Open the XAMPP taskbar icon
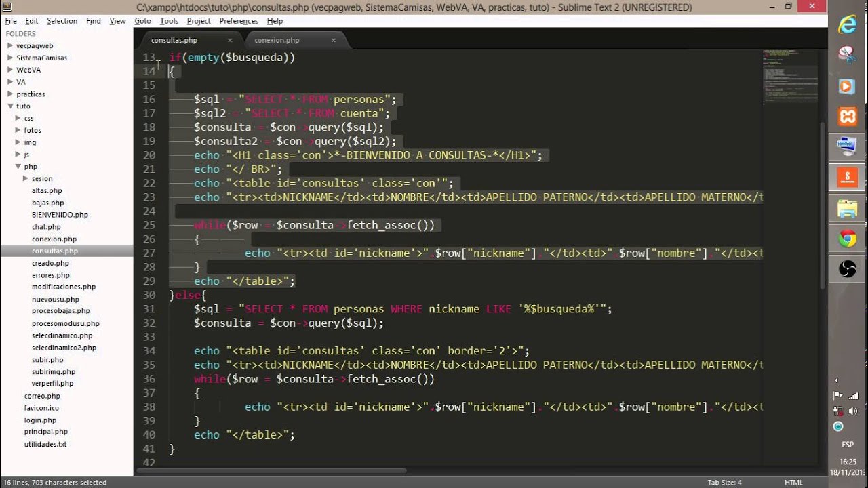 coord(847,117)
